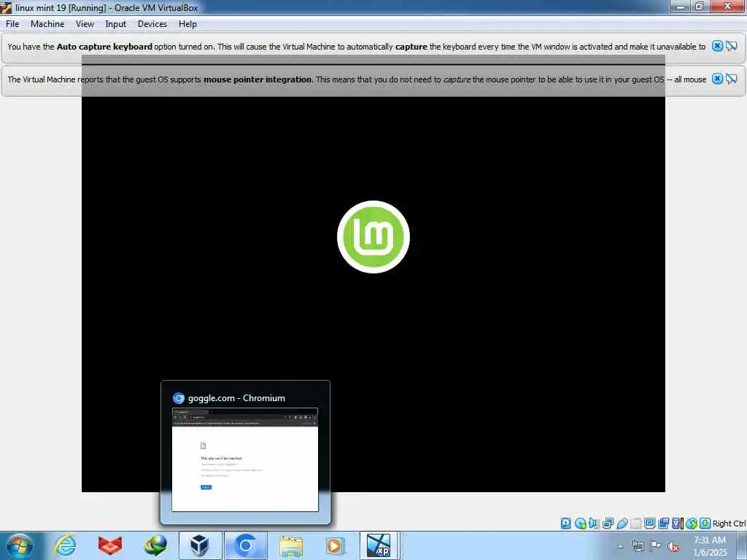The image size is (747, 560).
Task: Click the hard disk activity status icon
Action: click(565, 524)
